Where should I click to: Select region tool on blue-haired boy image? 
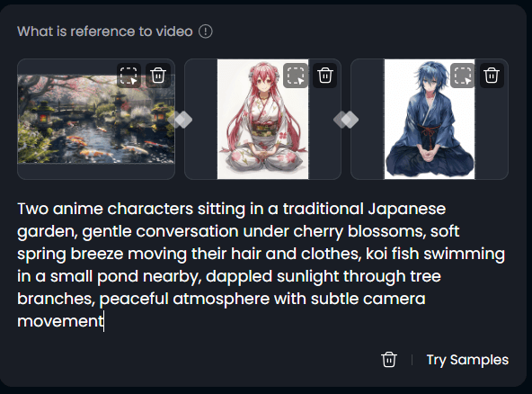coord(463,76)
